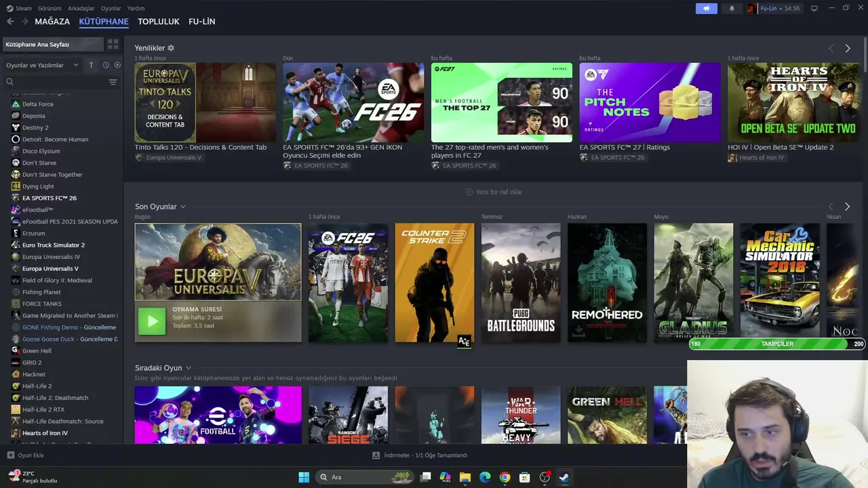Show next games in Son Oyunlar shelf
The image size is (868, 488).
point(847,207)
